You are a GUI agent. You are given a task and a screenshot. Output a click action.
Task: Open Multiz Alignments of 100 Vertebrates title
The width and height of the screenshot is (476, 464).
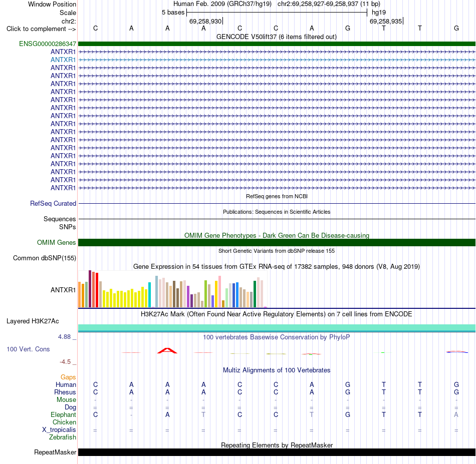pos(277,370)
